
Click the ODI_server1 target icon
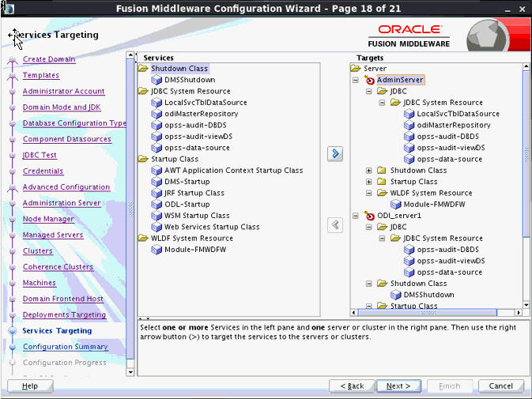pyautogui.click(x=369, y=216)
